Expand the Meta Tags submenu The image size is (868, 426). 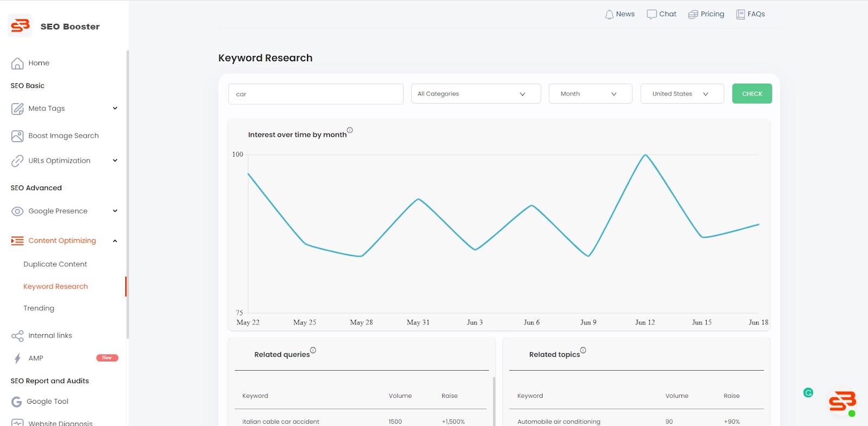coord(115,109)
